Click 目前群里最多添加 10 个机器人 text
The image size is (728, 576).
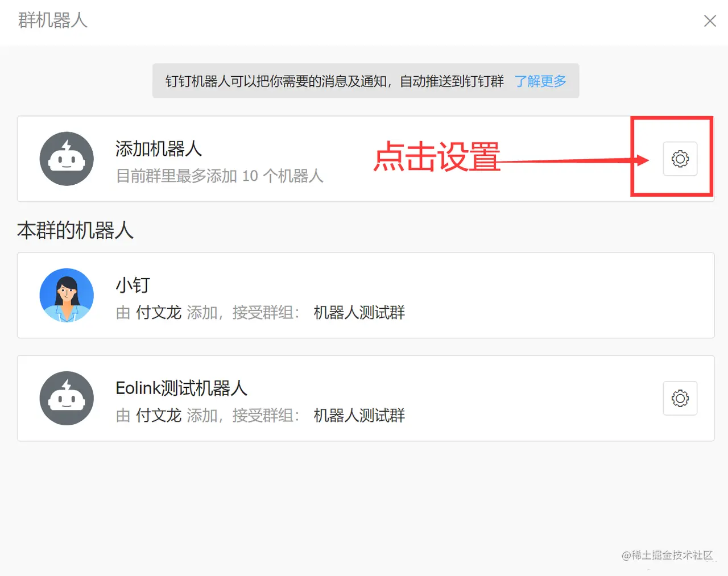[220, 176]
